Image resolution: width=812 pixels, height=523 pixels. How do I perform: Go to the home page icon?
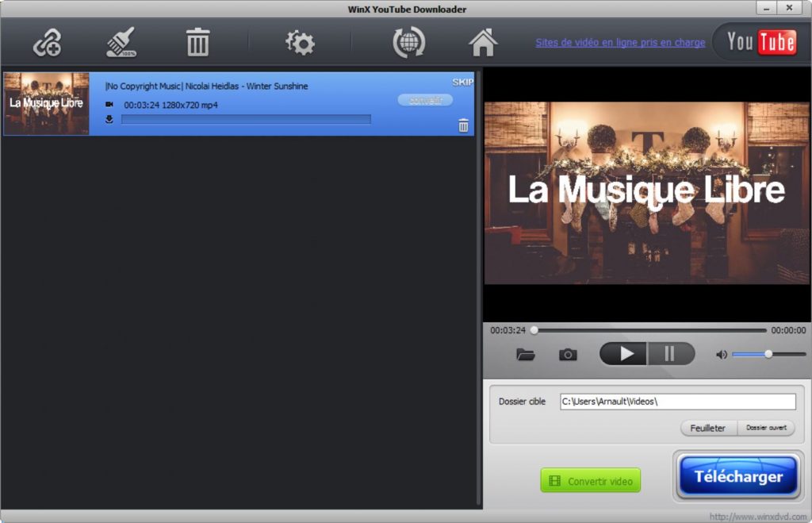pos(483,43)
